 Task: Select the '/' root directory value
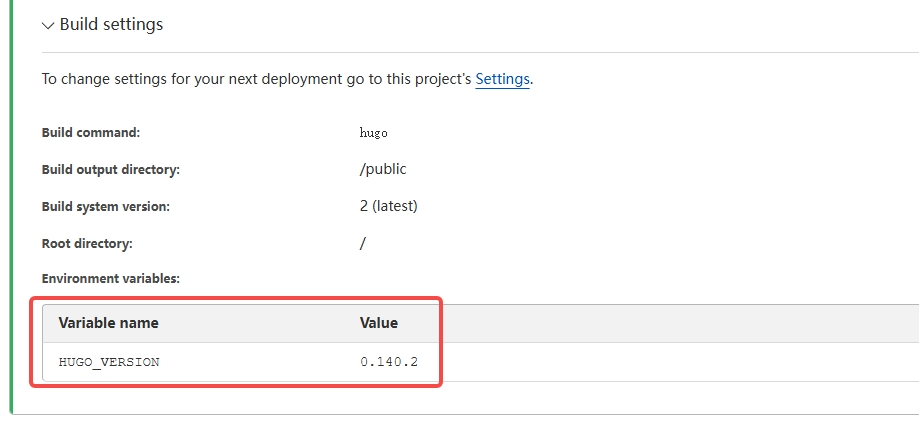tap(363, 243)
